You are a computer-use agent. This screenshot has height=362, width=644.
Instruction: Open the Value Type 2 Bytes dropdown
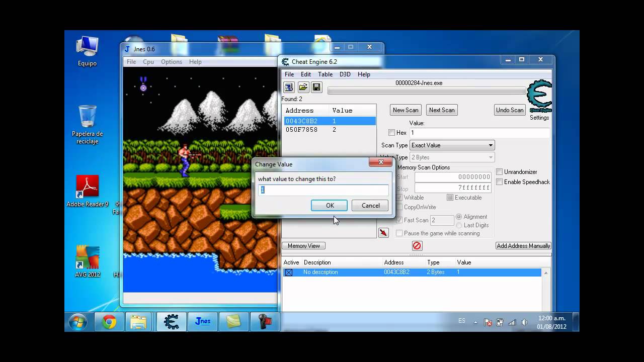click(452, 157)
